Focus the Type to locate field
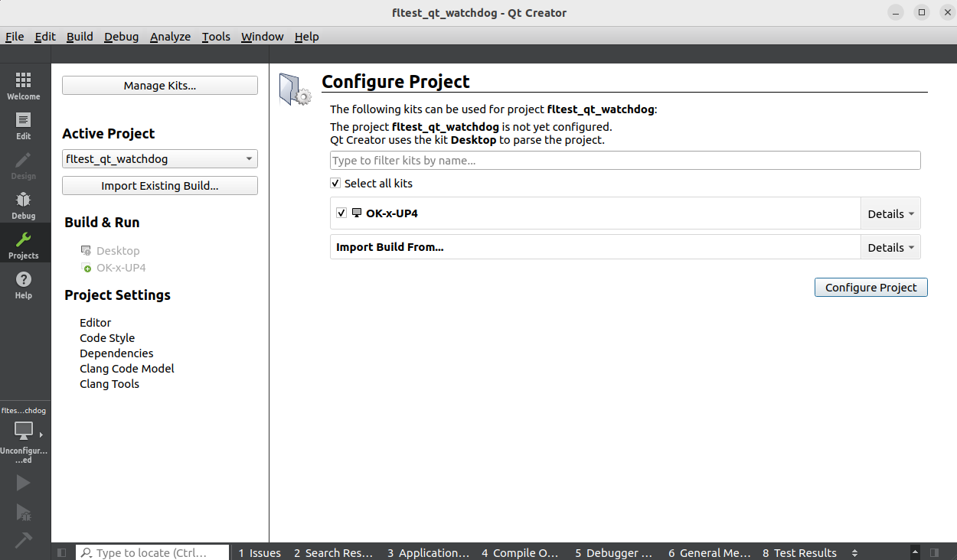Viewport: 957px width, 560px height. coord(152,552)
